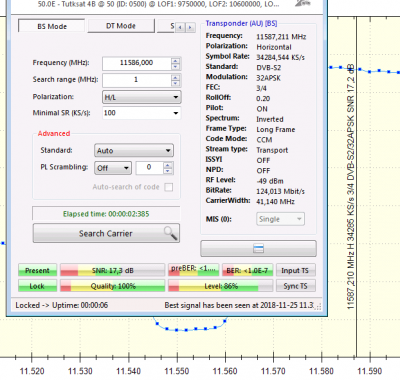
Task: Switch to the DT Mode tab
Action: point(121,26)
